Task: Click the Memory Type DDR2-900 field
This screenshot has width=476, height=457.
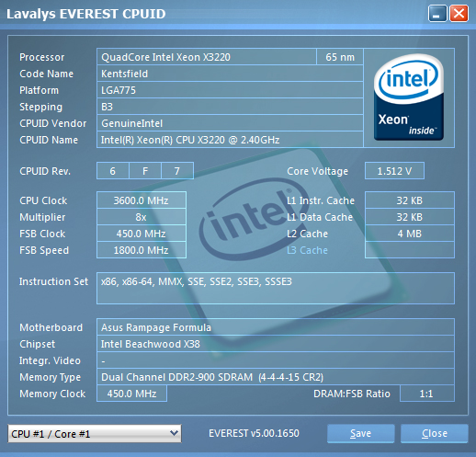Action: [276, 377]
